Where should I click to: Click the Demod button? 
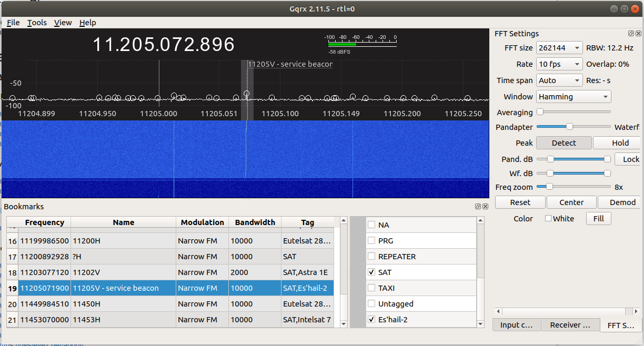(622, 202)
